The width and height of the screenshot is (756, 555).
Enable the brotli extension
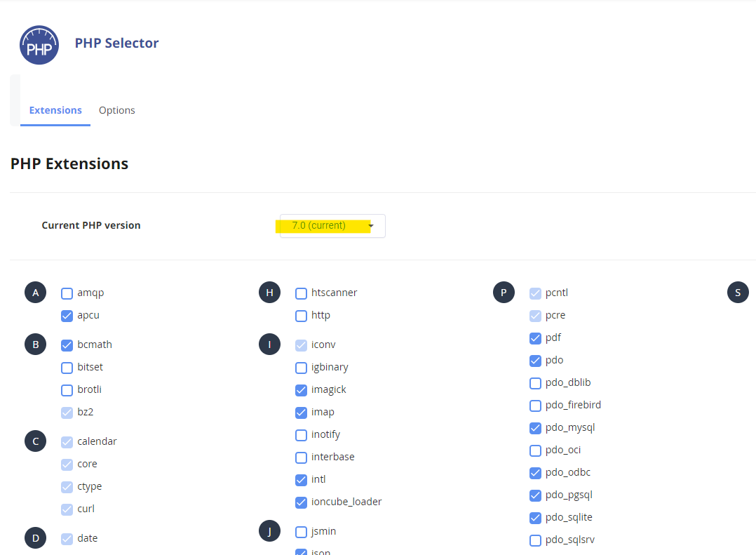(67, 390)
